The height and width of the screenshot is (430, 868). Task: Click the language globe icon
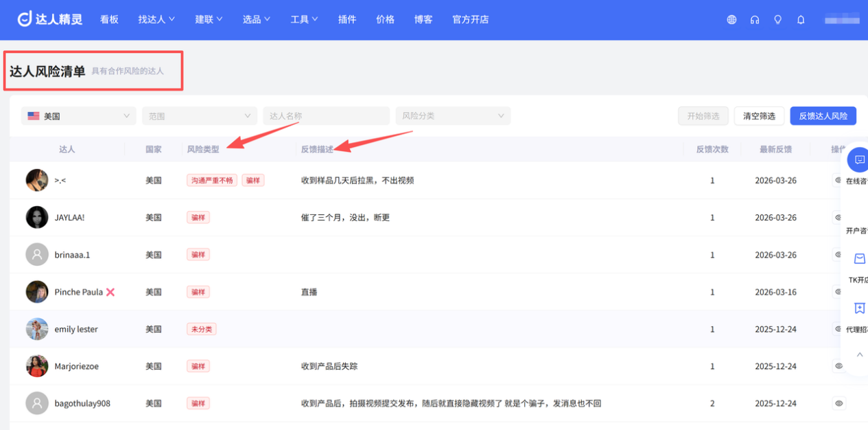pos(731,19)
